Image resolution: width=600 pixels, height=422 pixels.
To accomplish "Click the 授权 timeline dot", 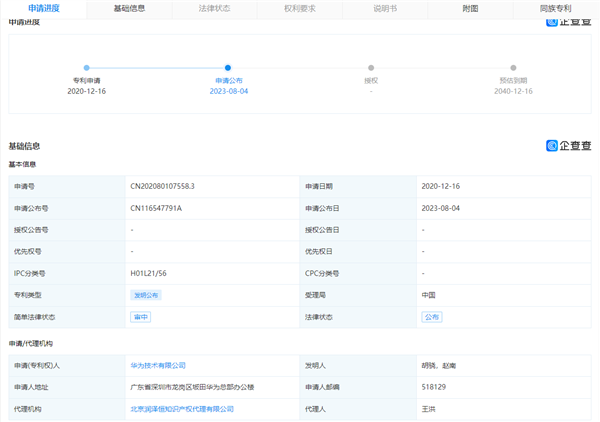I will (371, 68).
